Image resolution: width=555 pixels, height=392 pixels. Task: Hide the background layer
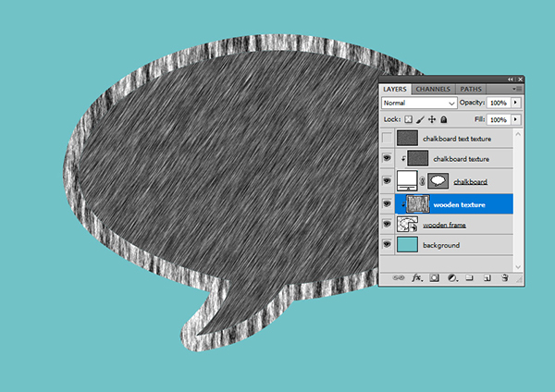388,245
